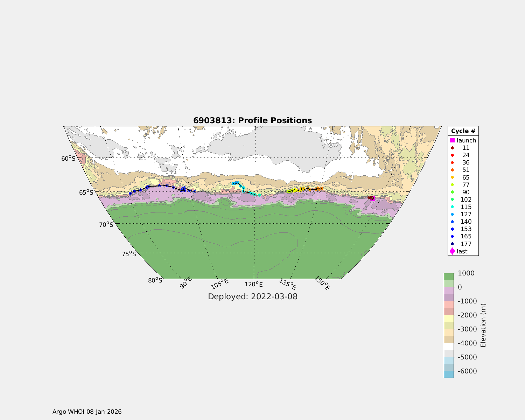The width and height of the screenshot is (525, 420).
Task: Select the cycle 51 orange legend marker
Action: click(452, 170)
